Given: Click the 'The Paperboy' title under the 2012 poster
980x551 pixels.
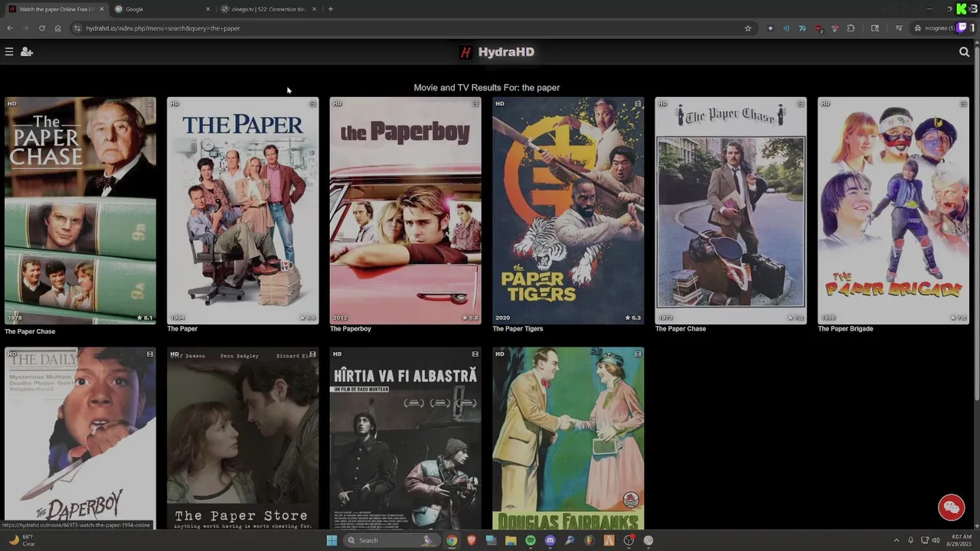Looking at the screenshot, I should click(351, 329).
